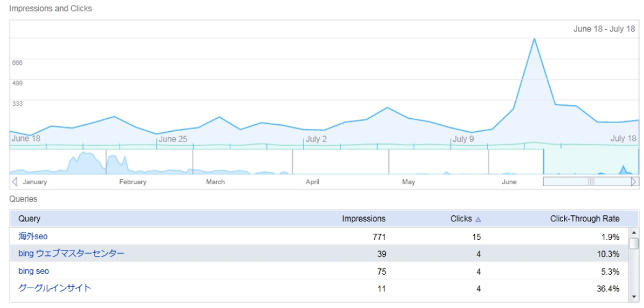Click the 10.3% click-through rate cell
Screen dimensions: 644x308
tap(608, 254)
